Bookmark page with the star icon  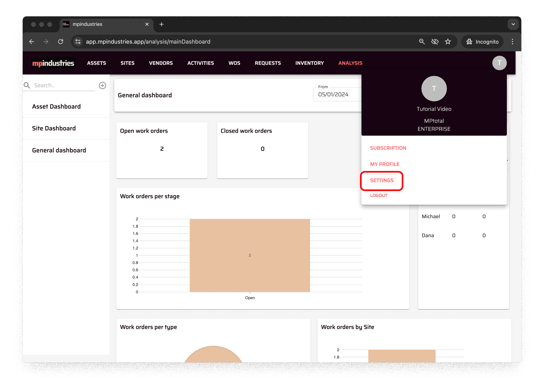tap(448, 42)
